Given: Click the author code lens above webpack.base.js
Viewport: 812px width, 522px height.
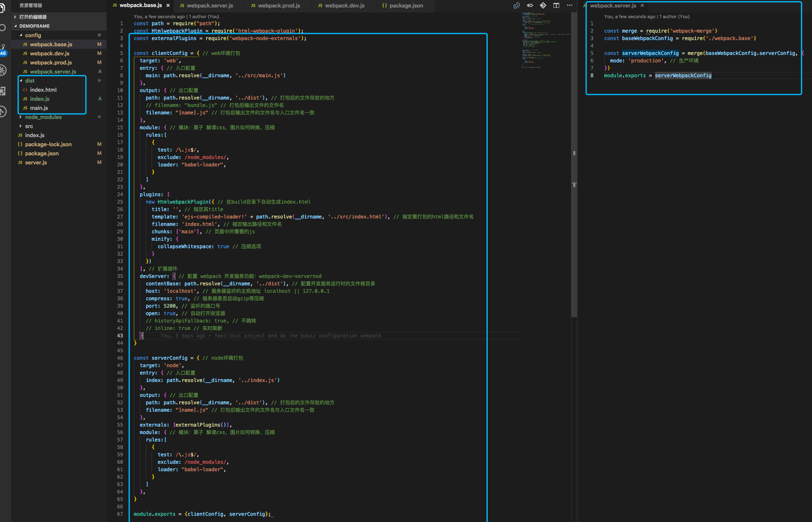Looking at the screenshot, I should (x=176, y=17).
